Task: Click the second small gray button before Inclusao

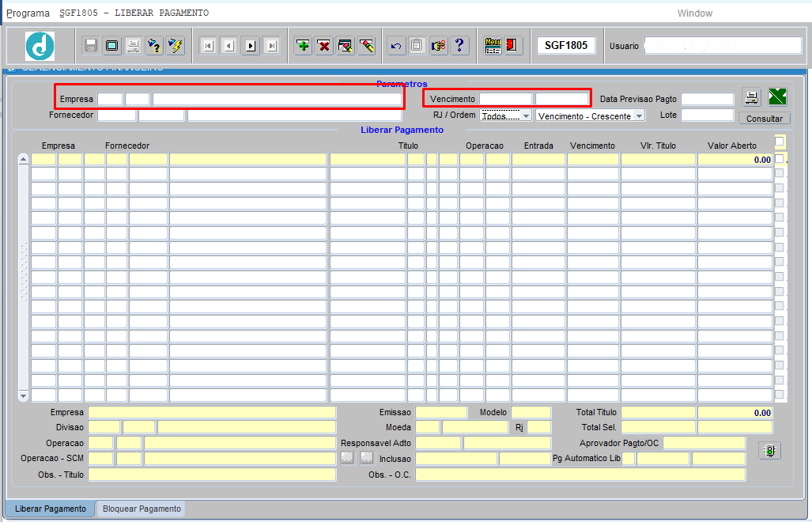Action: click(367, 458)
